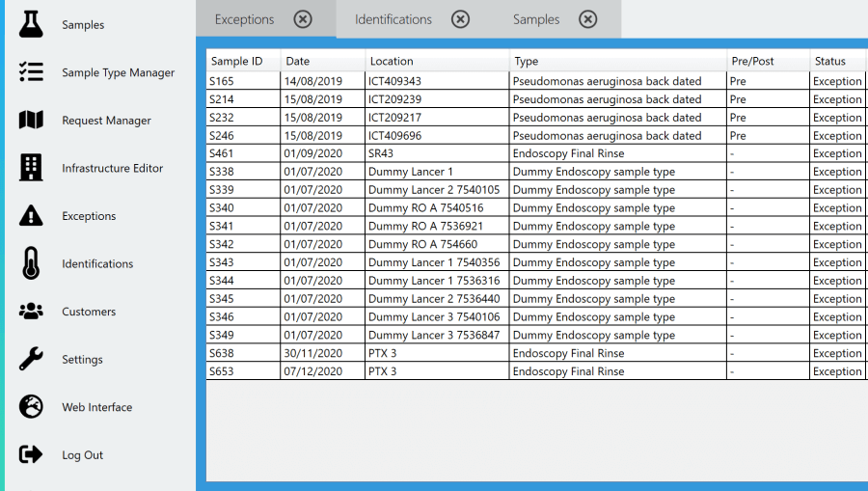The height and width of the screenshot is (491, 868).
Task: Open Samples from the sidebar
Action: 83,25
